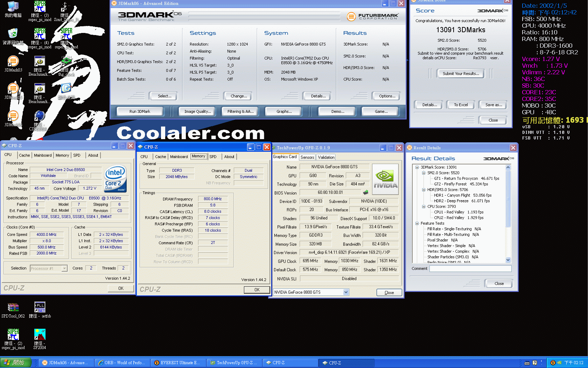This screenshot has height=368, width=588.
Task: Click the BIOS save chip icon in GPU-Z
Action: click(366, 192)
